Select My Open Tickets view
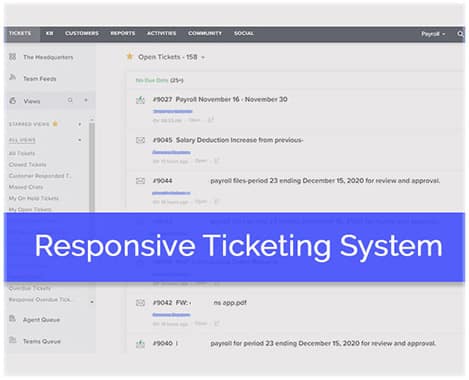The height and width of the screenshot is (380, 469). point(30,210)
